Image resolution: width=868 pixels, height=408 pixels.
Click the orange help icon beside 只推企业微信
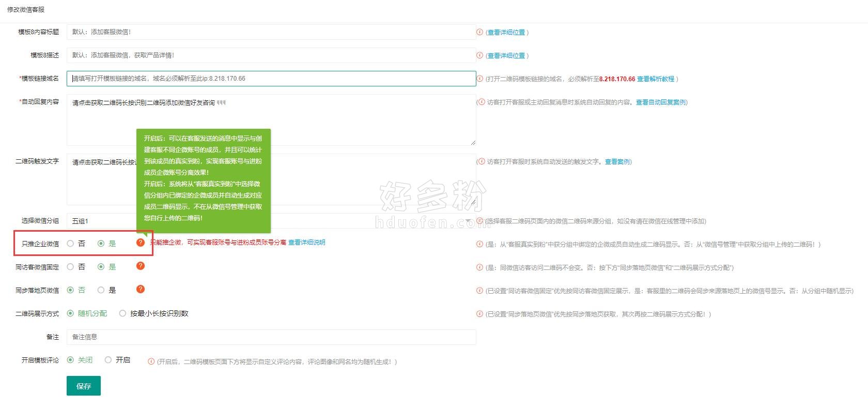tap(140, 243)
